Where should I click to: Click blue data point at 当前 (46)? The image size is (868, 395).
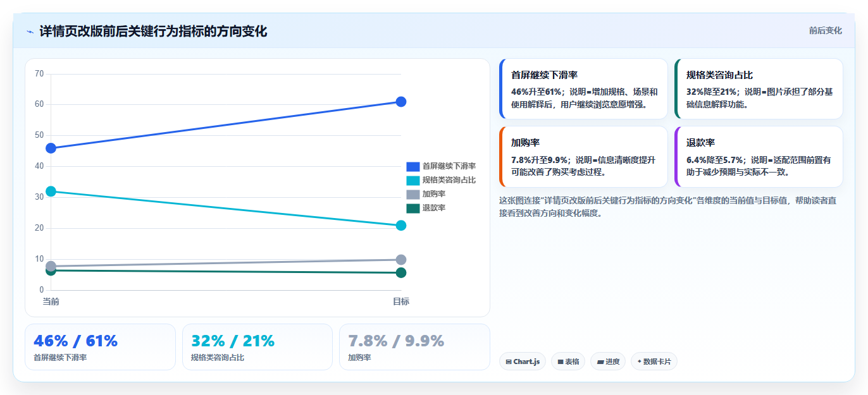click(51, 148)
